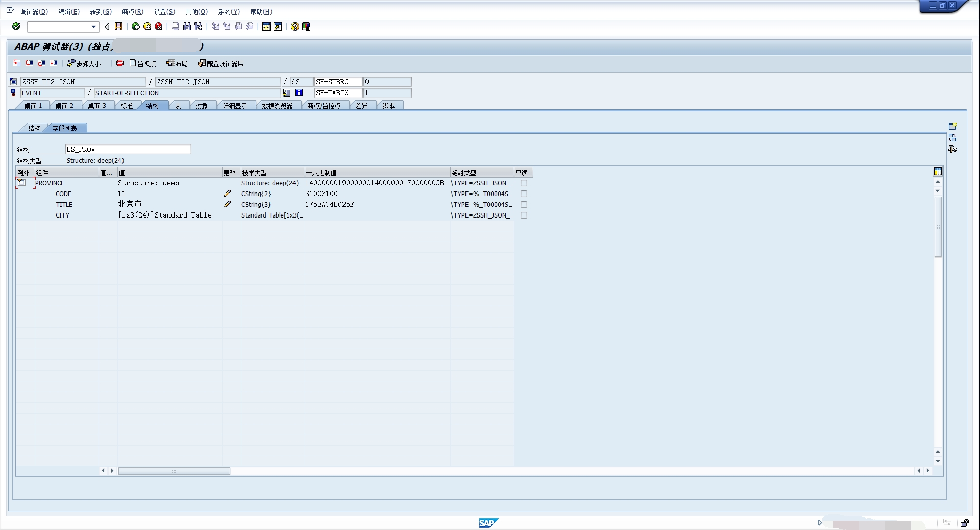
Task: Toggle read-only checkbox for PROVINCE row
Action: pyautogui.click(x=524, y=183)
